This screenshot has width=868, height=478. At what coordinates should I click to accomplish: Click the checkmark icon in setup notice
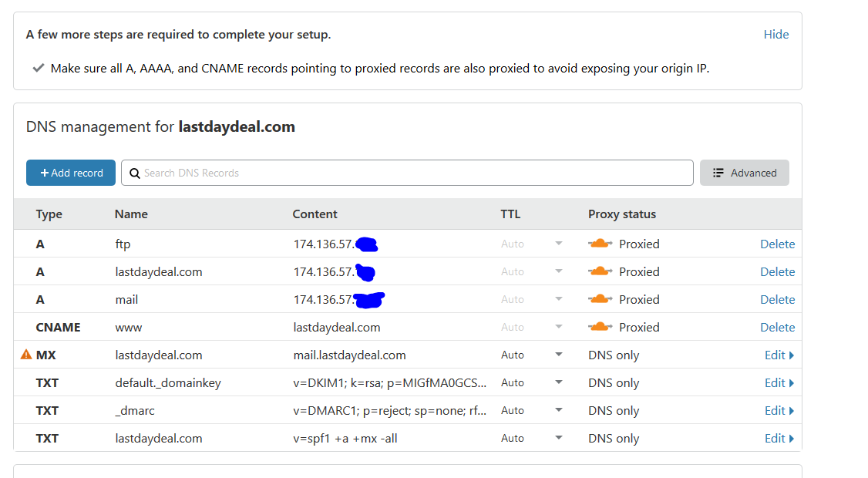click(x=39, y=68)
